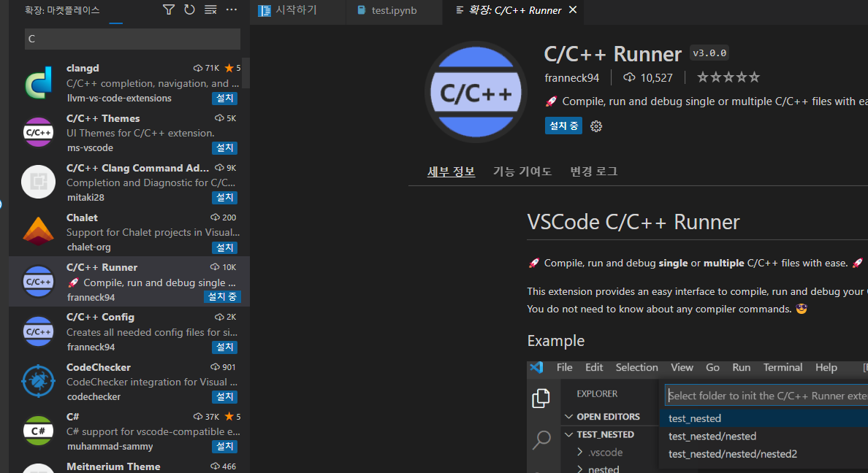Screen dimensions: 868x473
Task: Refresh the extensions marketplace list
Action: click(x=189, y=9)
